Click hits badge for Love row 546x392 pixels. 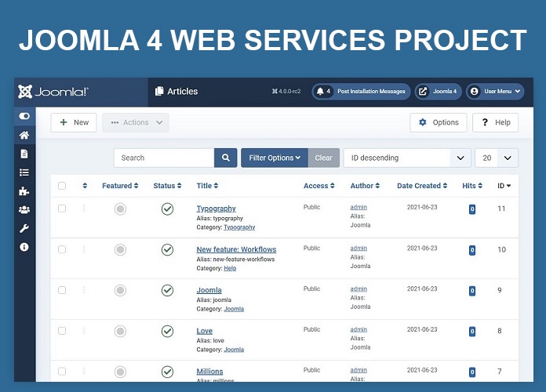[472, 332]
